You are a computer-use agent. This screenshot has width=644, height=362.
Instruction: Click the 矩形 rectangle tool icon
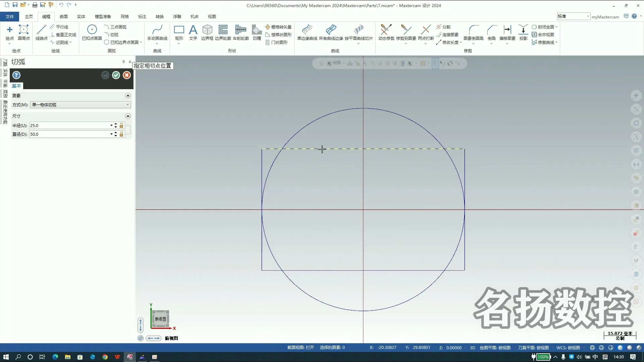tap(179, 30)
